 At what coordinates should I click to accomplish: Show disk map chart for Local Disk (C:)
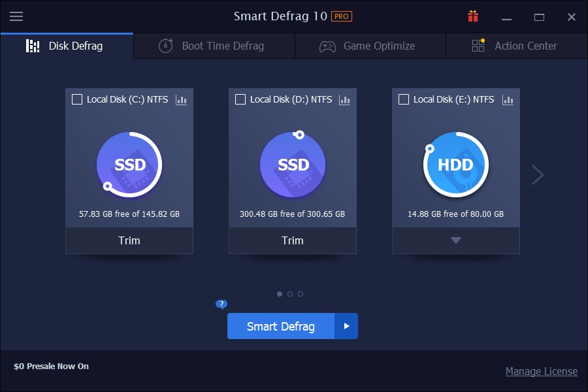point(181,100)
